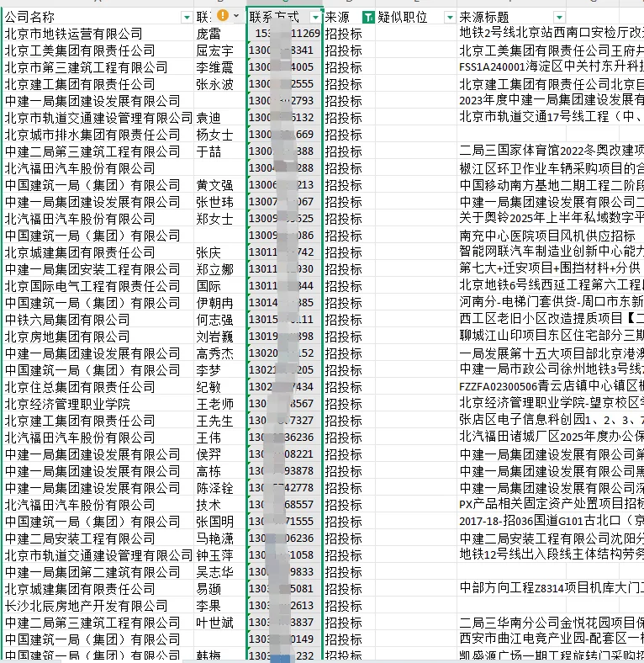Select contact cell 张世玮
This screenshot has width=644, height=663.
tap(219, 202)
